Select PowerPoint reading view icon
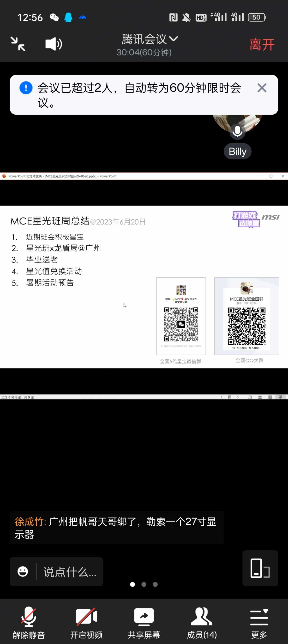 click(270, 397)
